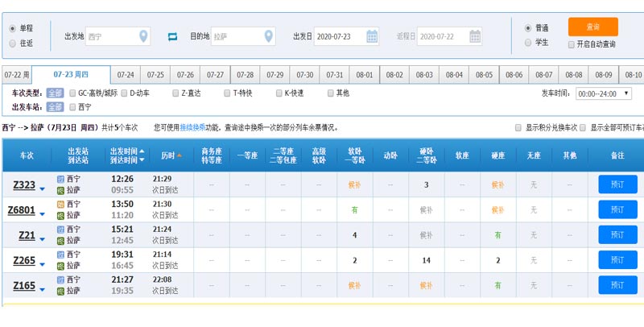Select 全部 for train type filter
Image resolution: width=644 pixels, height=327 pixels.
click(55, 93)
